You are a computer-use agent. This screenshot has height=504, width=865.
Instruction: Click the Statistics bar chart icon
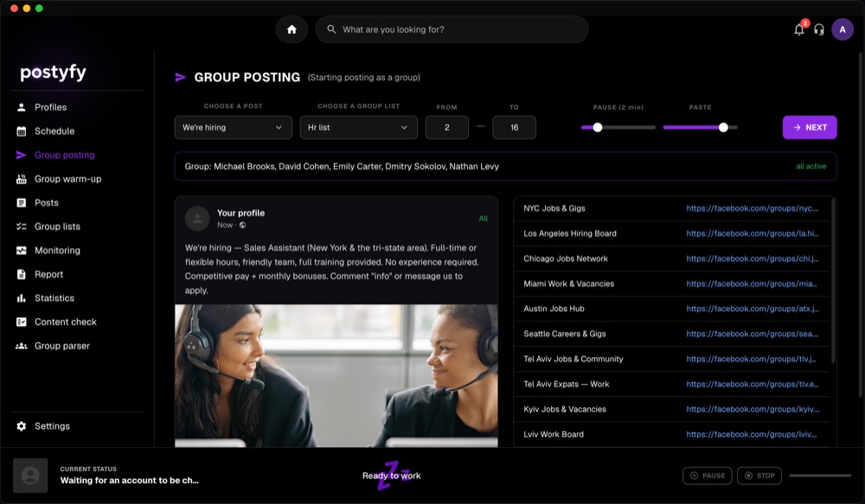[22, 298]
